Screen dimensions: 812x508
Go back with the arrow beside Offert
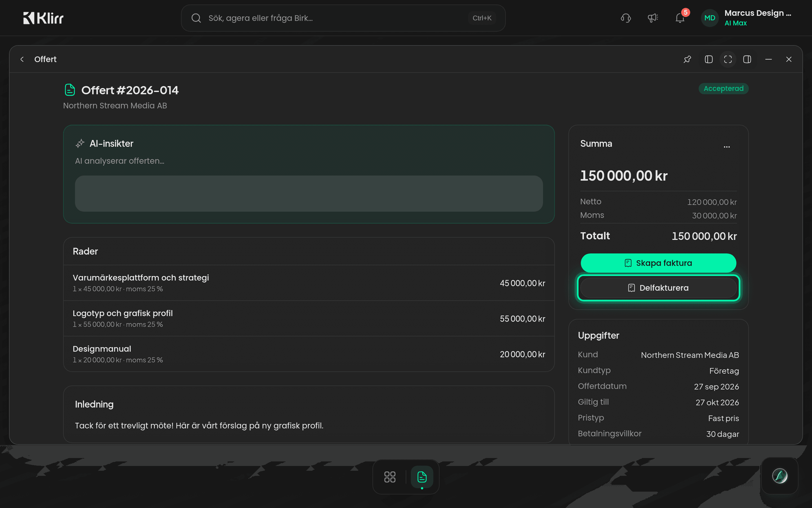22,60
